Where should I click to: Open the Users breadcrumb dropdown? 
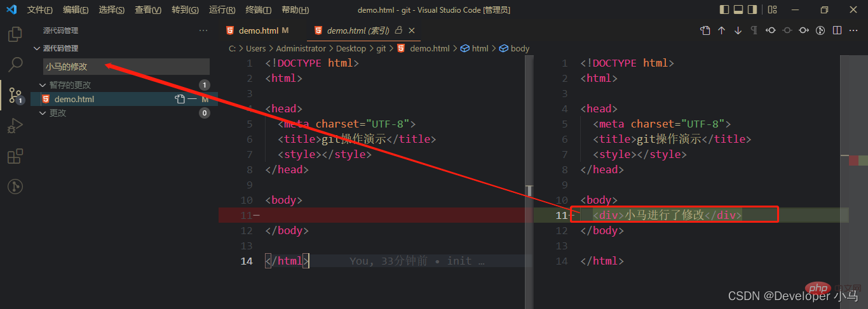click(x=256, y=48)
